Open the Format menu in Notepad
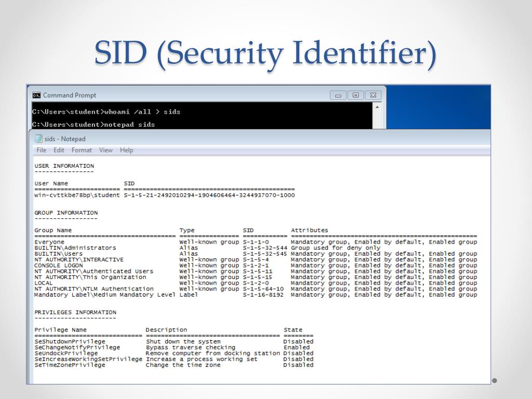The width and height of the screenshot is (532, 399). [x=82, y=150]
